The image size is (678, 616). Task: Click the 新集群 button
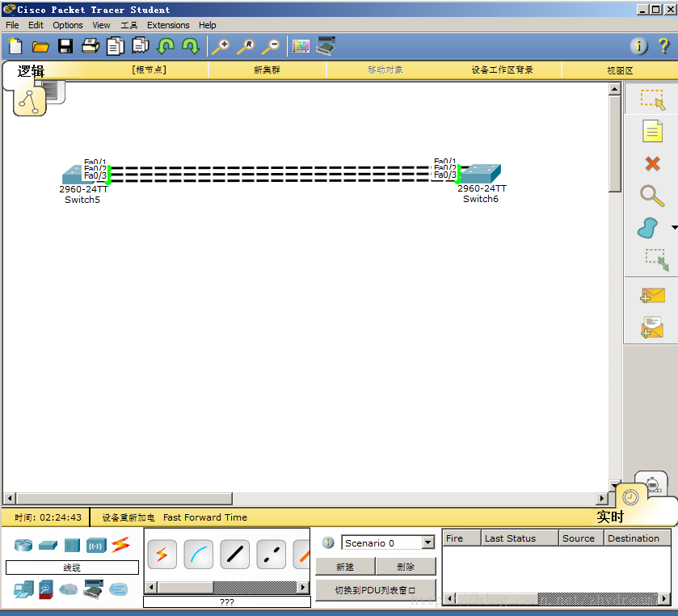[267, 70]
